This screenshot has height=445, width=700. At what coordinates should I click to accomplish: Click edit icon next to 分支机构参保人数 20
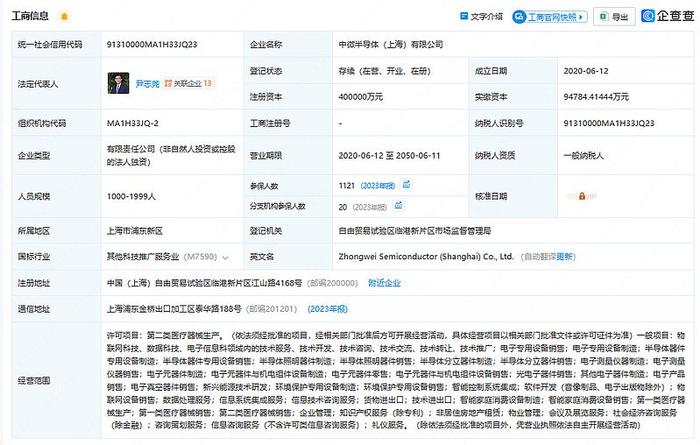point(399,205)
